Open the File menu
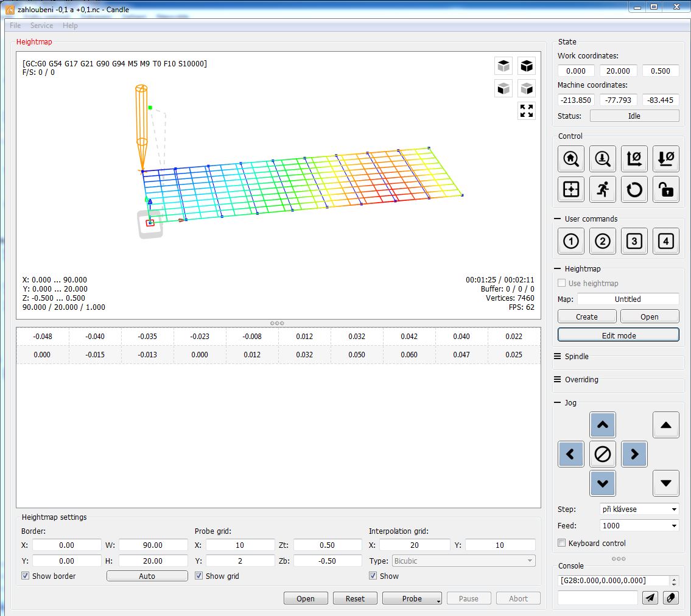The width and height of the screenshot is (691, 616). (15, 26)
